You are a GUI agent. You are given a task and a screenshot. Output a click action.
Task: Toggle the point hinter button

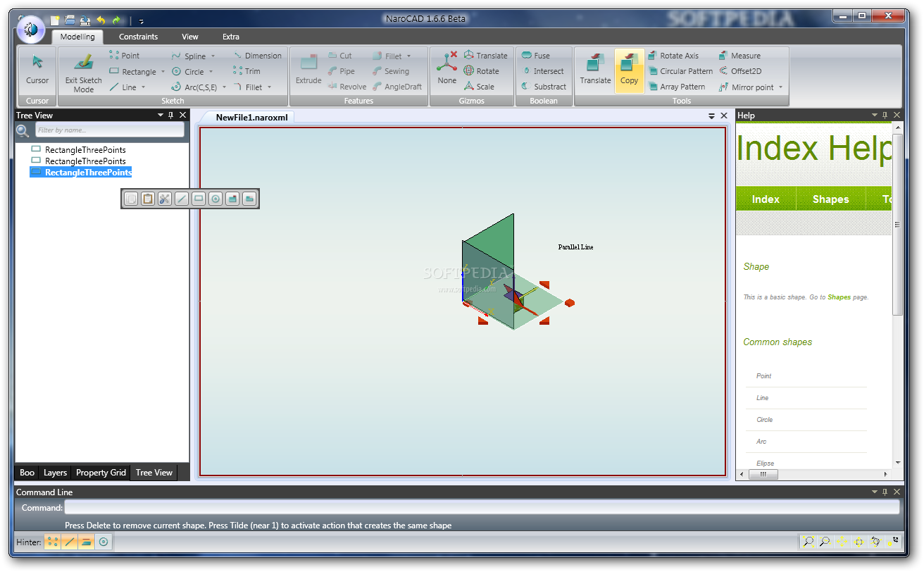(x=53, y=542)
